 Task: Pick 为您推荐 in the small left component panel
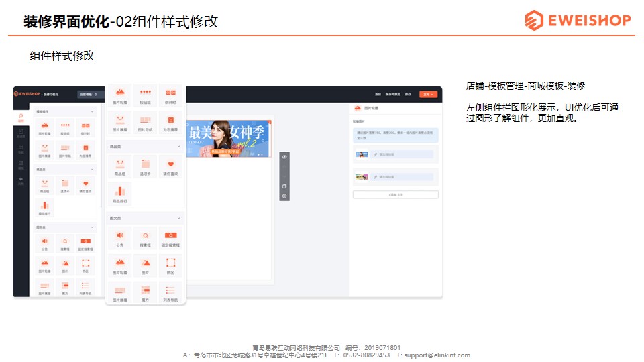[85, 150]
